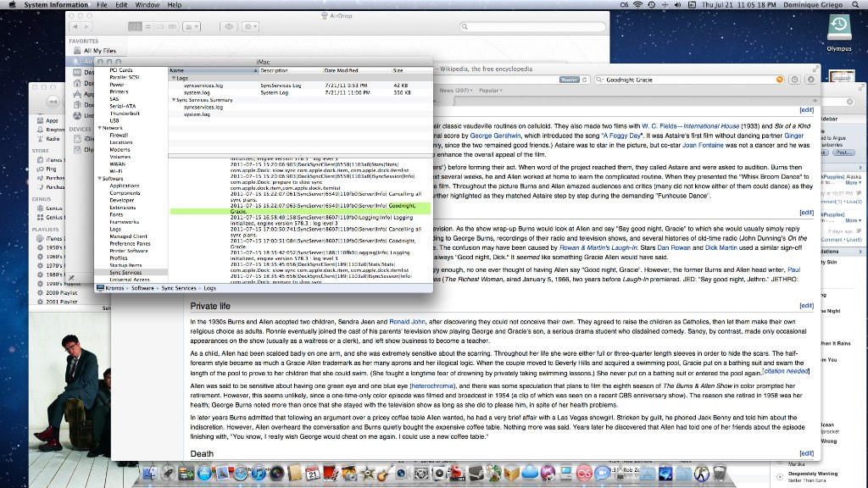Open the Olympus Time Machine desktop icon
The image size is (868, 488).
click(839, 29)
